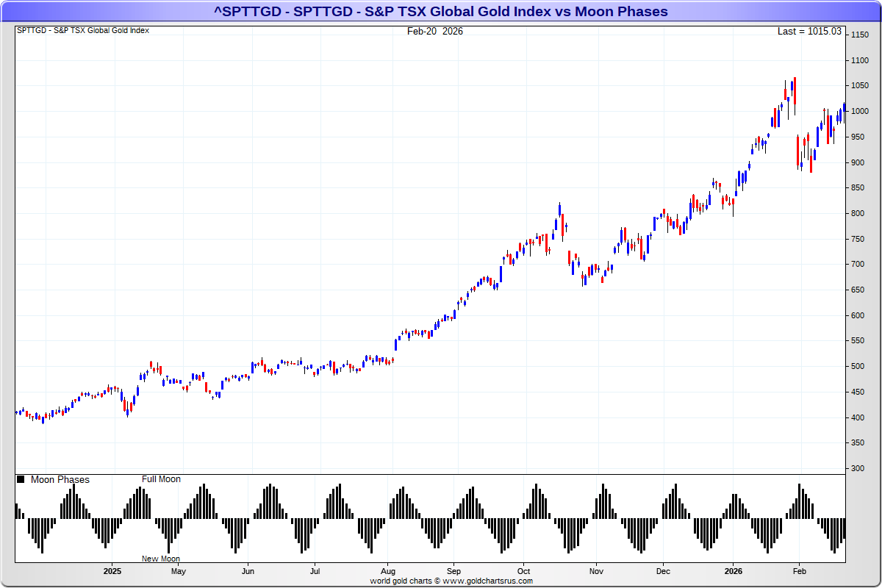Image resolution: width=882 pixels, height=588 pixels.
Task: Click the 400 price axis label
Action: coord(858,417)
